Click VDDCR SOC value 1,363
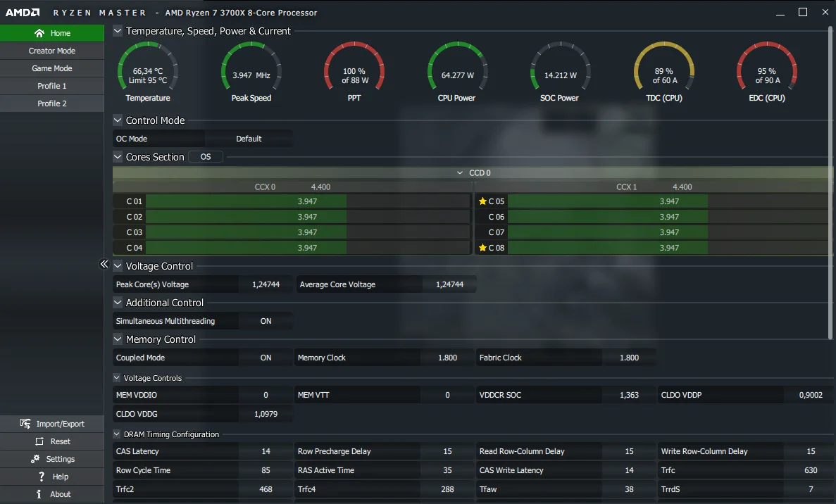This screenshot has width=836, height=504. tap(629, 395)
